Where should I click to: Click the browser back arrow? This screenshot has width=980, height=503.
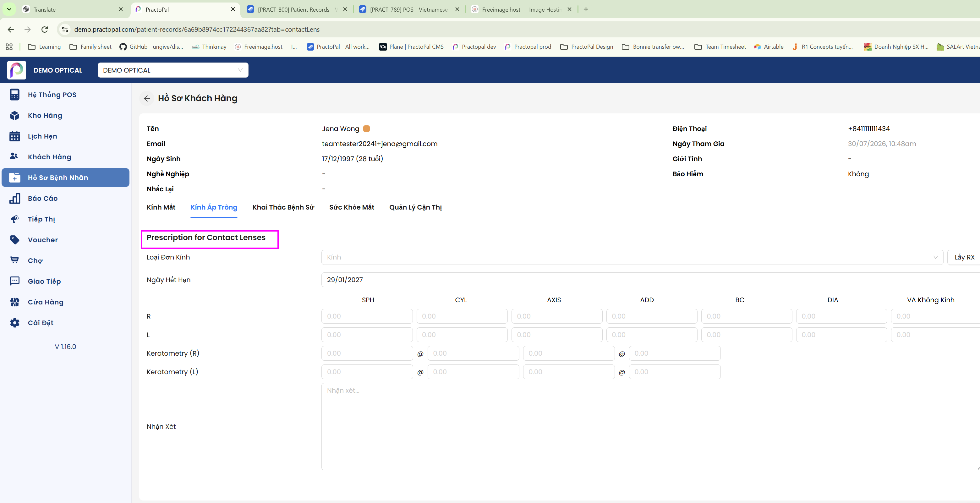pos(11,29)
